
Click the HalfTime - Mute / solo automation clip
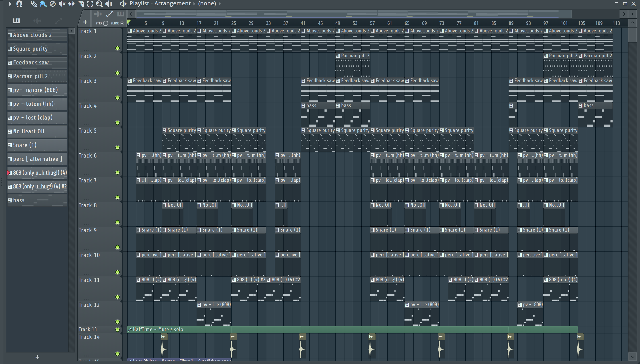pos(352,330)
